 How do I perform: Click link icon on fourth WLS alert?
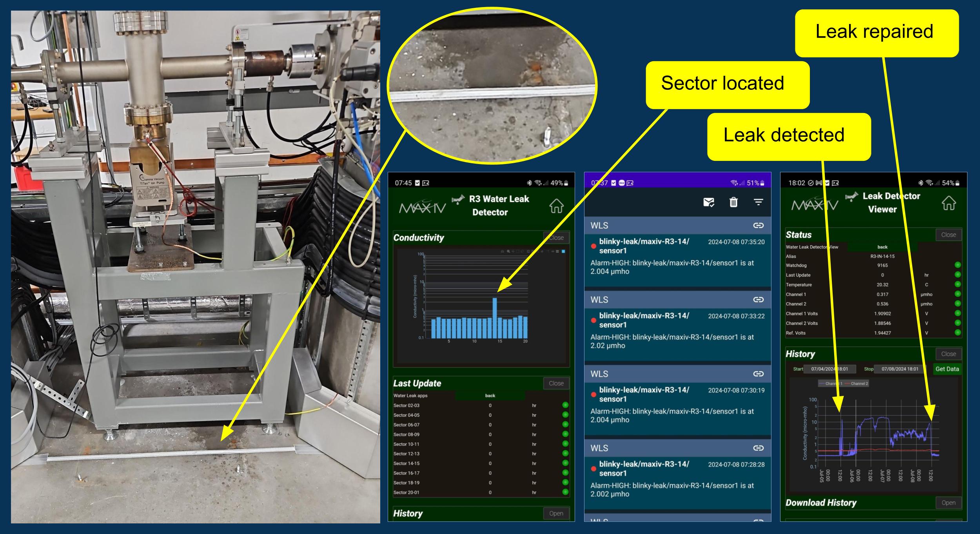[758, 448]
